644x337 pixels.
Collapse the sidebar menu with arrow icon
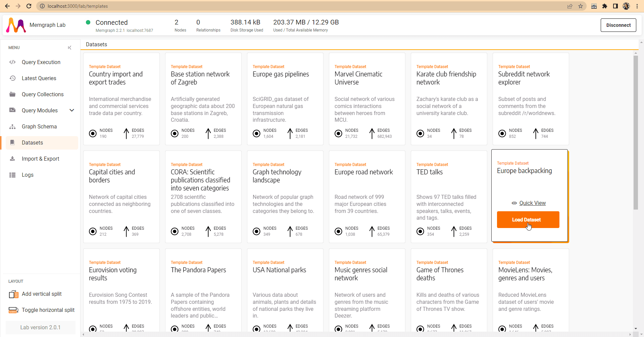click(69, 48)
